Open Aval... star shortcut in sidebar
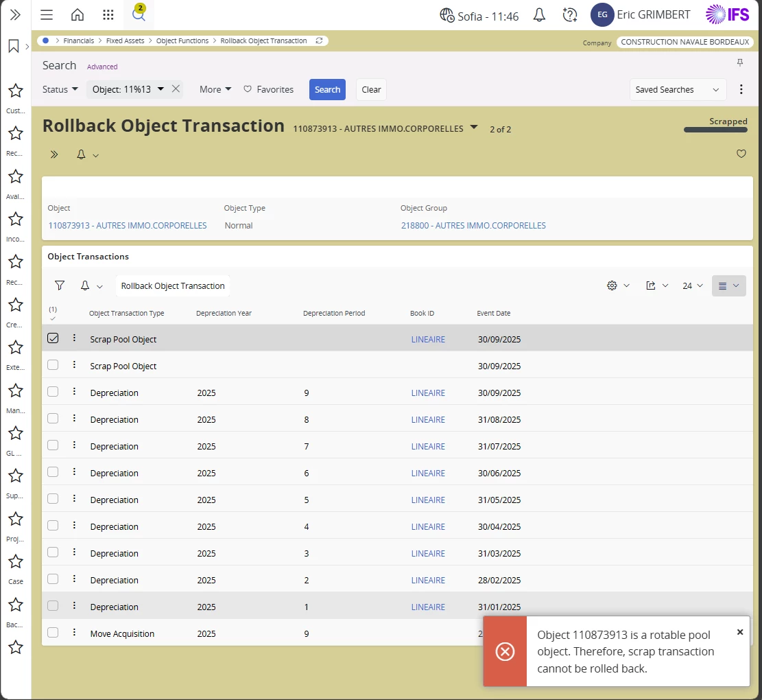The image size is (762, 700). [x=16, y=176]
